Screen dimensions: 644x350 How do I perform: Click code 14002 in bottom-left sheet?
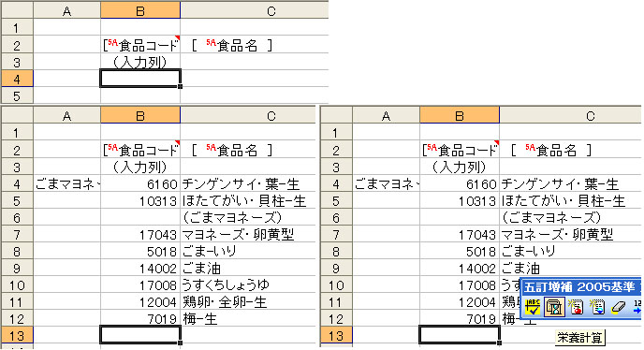tap(158, 269)
